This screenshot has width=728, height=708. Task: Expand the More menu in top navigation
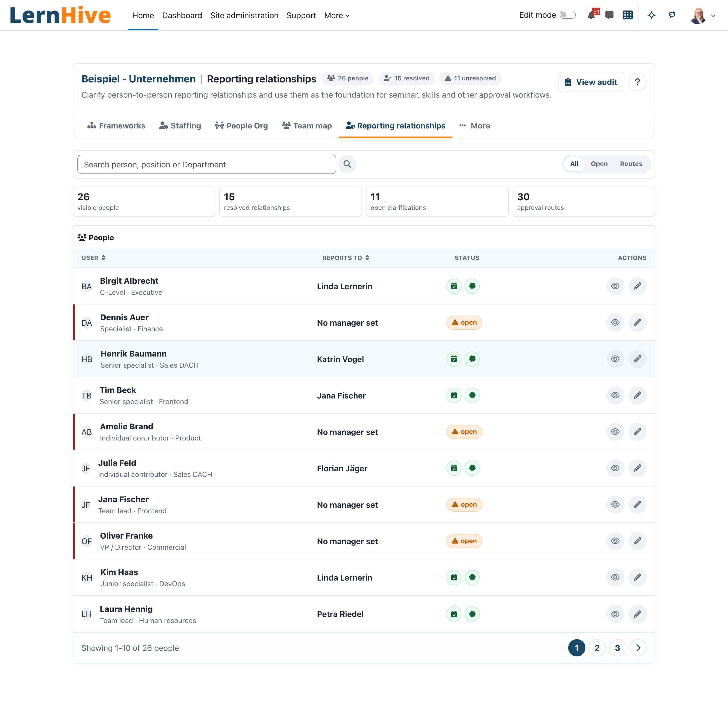(336, 16)
